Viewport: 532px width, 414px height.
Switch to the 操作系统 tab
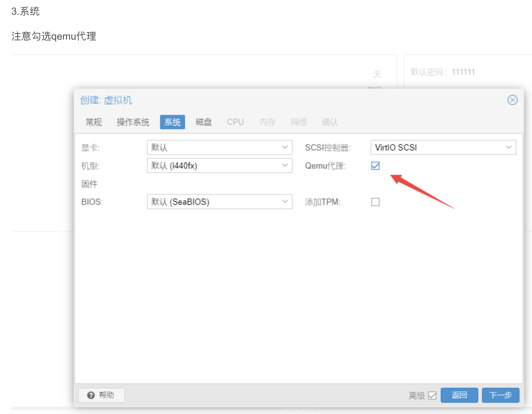click(133, 122)
